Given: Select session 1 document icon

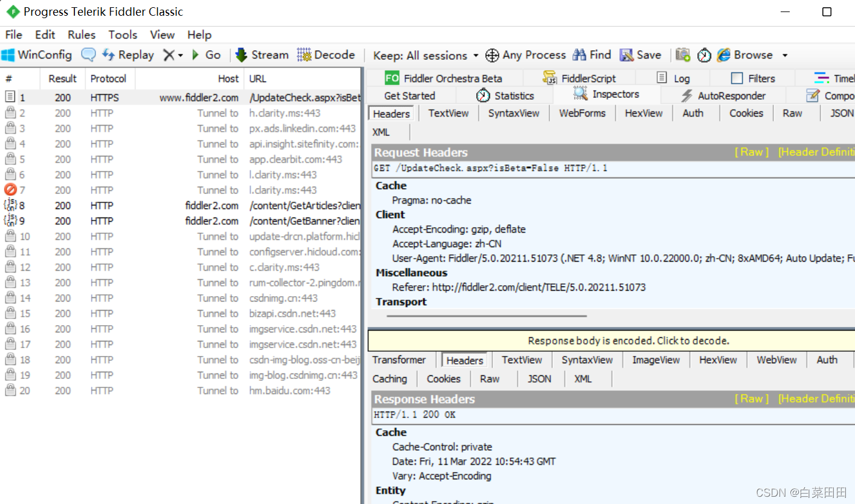Looking at the screenshot, I should [x=10, y=97].
